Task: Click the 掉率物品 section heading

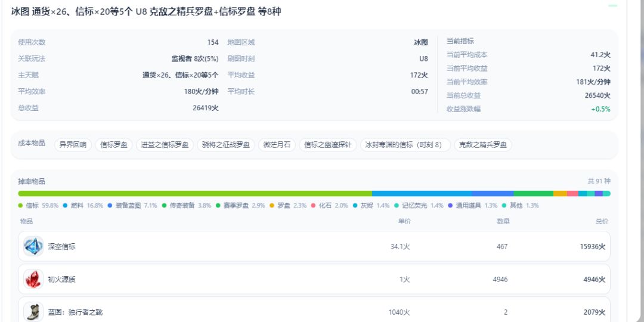Action: pyautogui.click(x=32, y=181)
